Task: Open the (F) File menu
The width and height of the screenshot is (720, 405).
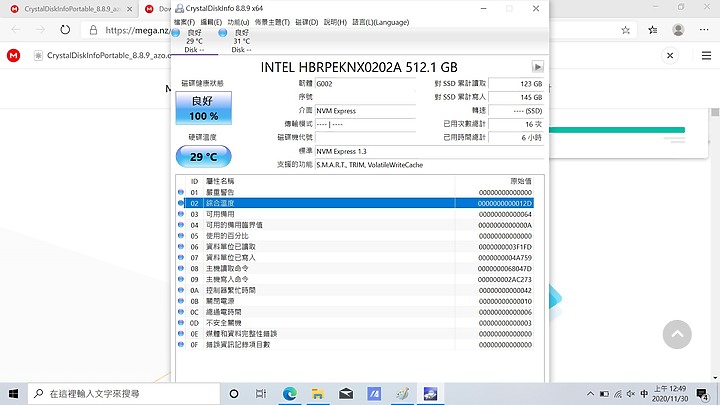Action: [x=184, y=22]
